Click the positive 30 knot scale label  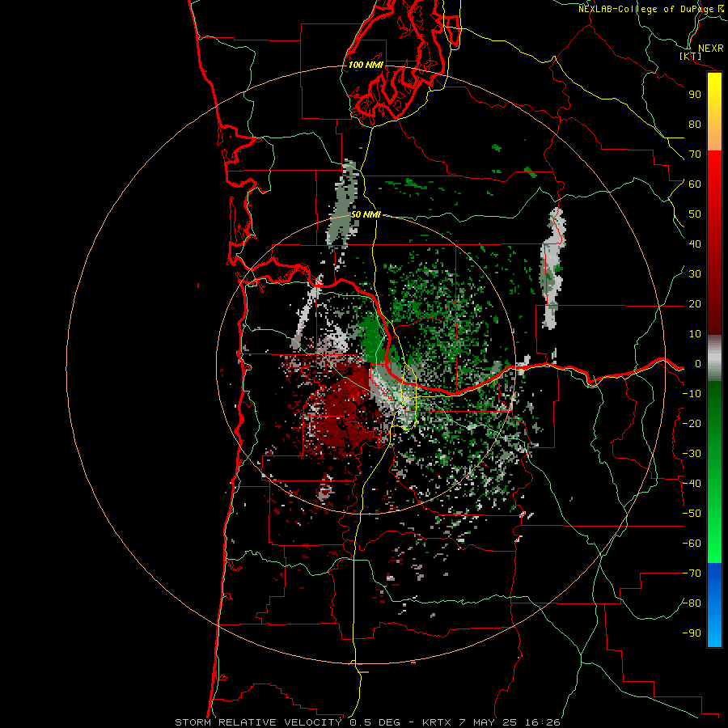695,274
